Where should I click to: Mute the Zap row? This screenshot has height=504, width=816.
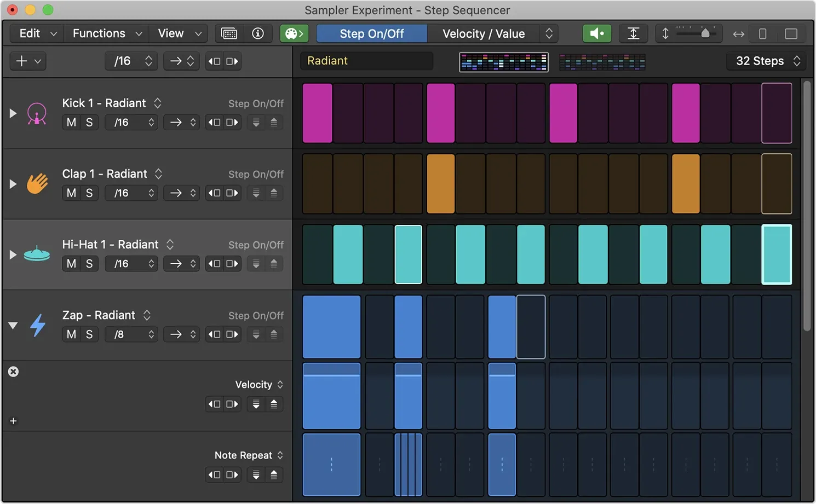coord(71,334)
